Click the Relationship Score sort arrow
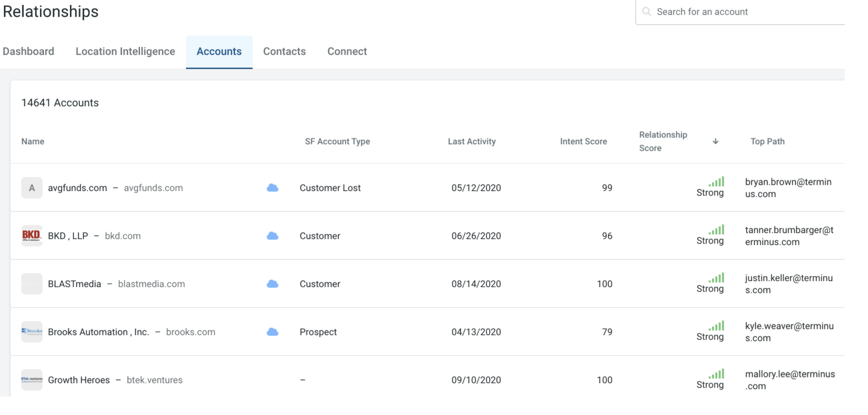 tap(715, 141)
